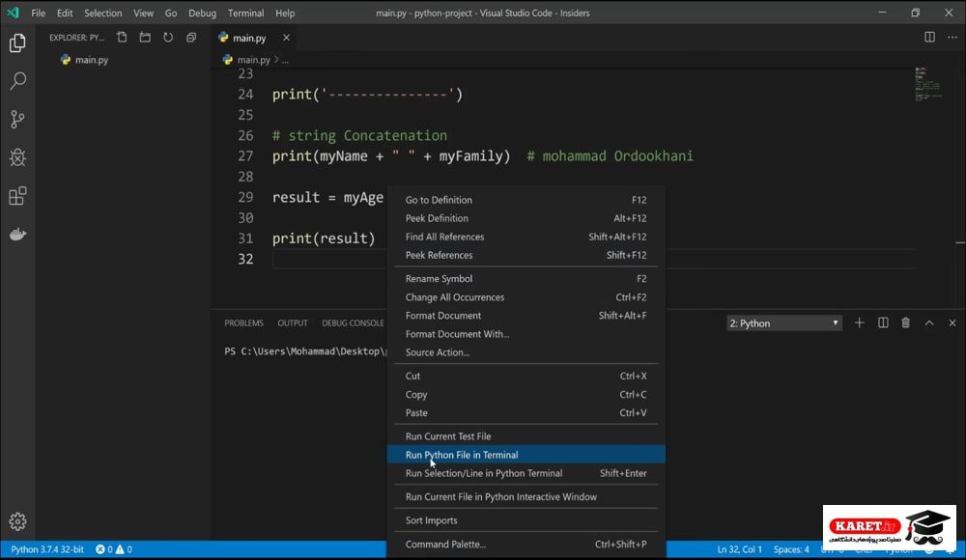
Task: Open Command Palette... from context menu
Action: 526,544
